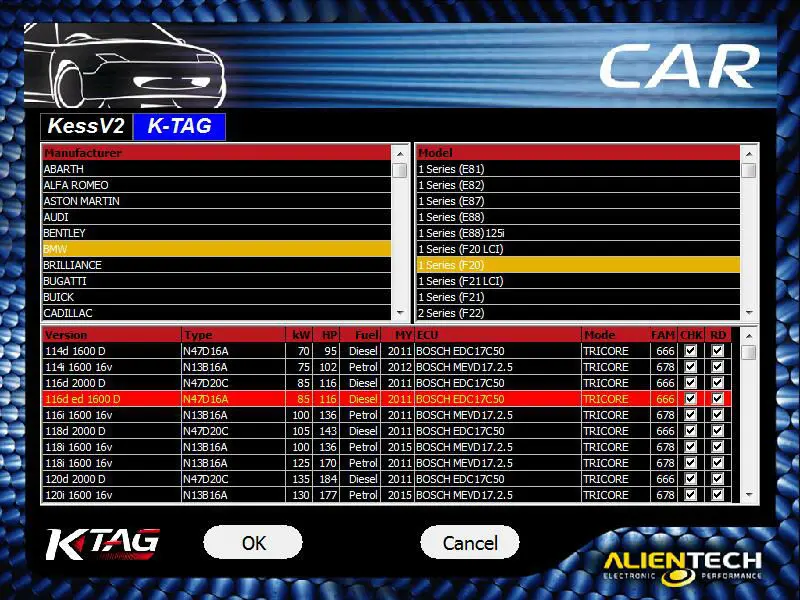Sort by kW column header
Image resolution: width=800 pixels, height=600 pixels.
(x=299, y=335)
